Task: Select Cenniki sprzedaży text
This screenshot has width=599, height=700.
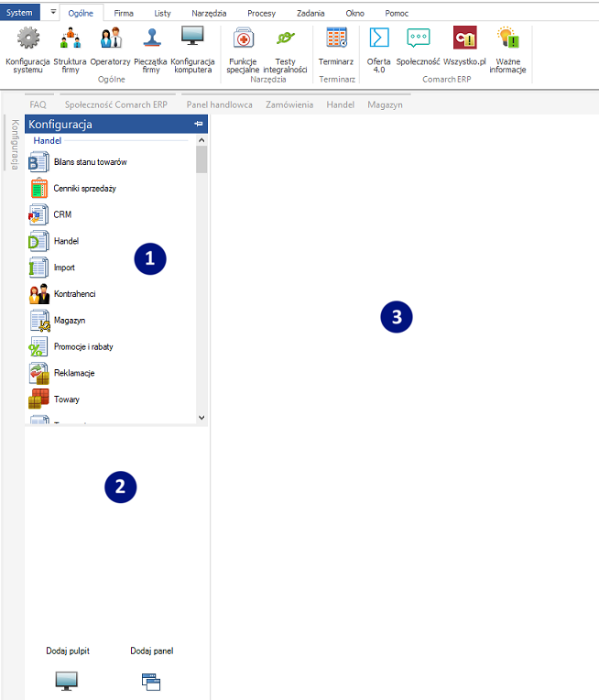Action: (x=85, y=189)
